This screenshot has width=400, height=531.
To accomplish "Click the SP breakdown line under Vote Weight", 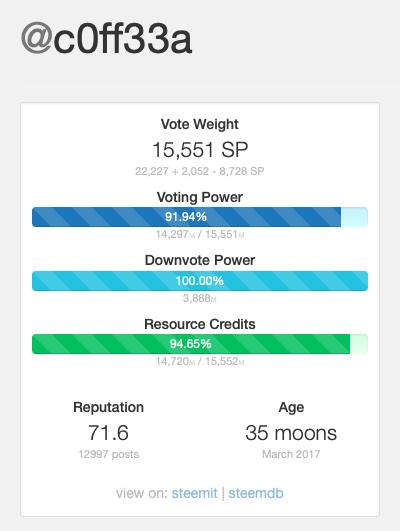I will [199, 171].
